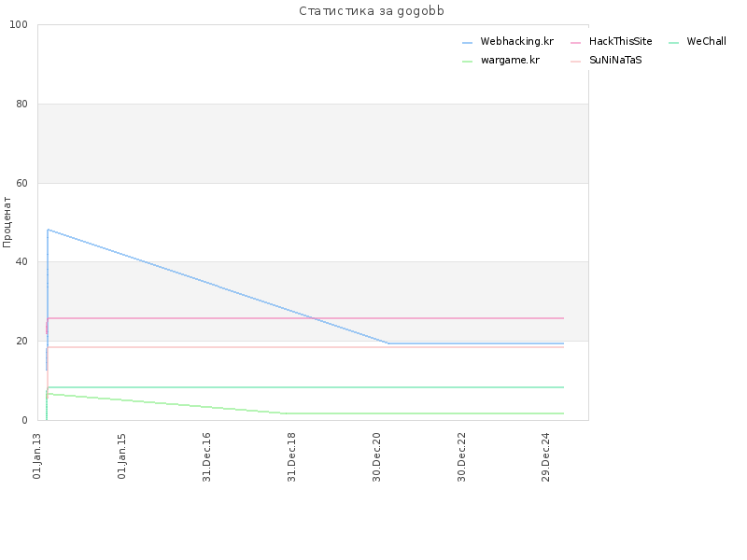Click the peak of the blue Webhacking.kr line

[x=48, y=230]
